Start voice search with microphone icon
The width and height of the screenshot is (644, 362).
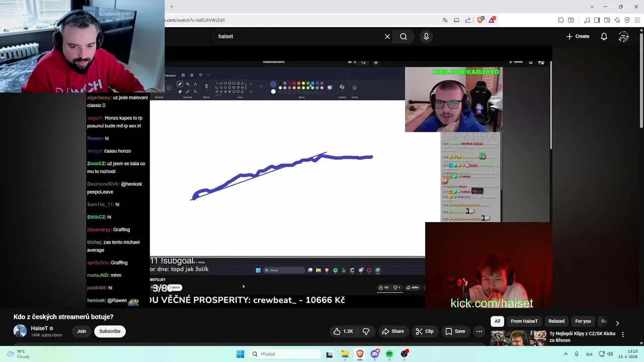tap(426, 36)
